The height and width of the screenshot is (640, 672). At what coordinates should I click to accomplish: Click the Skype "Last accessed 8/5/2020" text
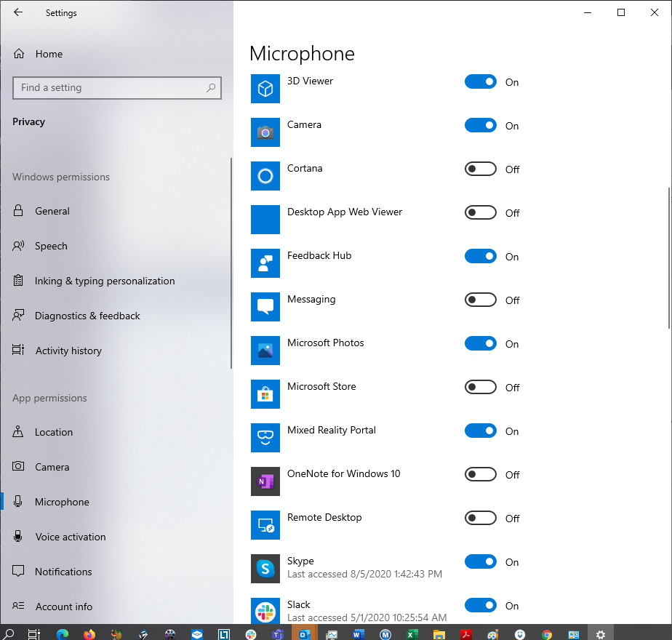click(364, 575)
